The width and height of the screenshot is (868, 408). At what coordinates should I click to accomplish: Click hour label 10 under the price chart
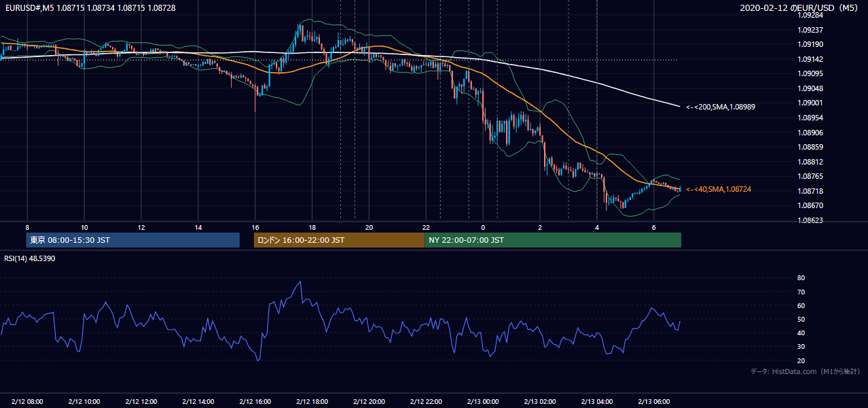click(84, 227)
